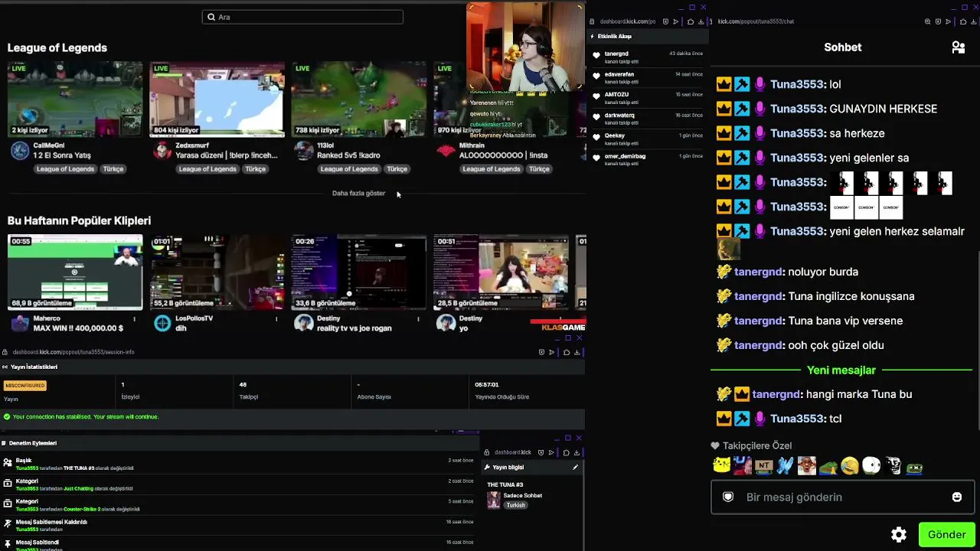Click the heart icon beside tanergnd follow event
This screenshot has height=551, width=980.
[596, 56]
